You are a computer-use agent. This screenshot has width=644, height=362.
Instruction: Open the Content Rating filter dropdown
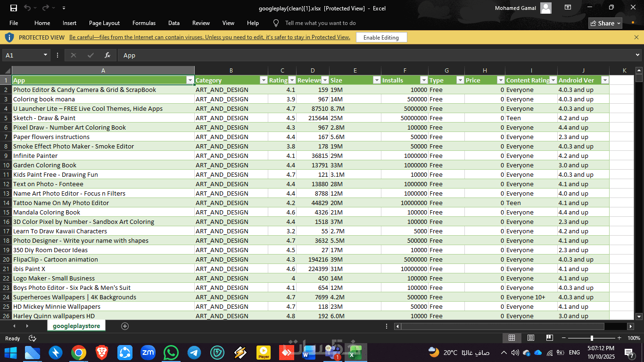click(553, 80)
